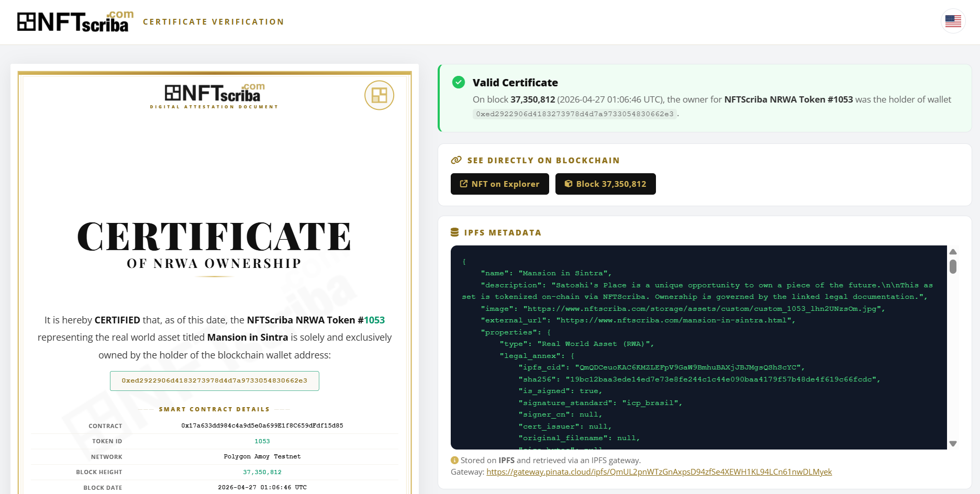Open Block 37,350,812 on explorer

(x=606, y=184)
